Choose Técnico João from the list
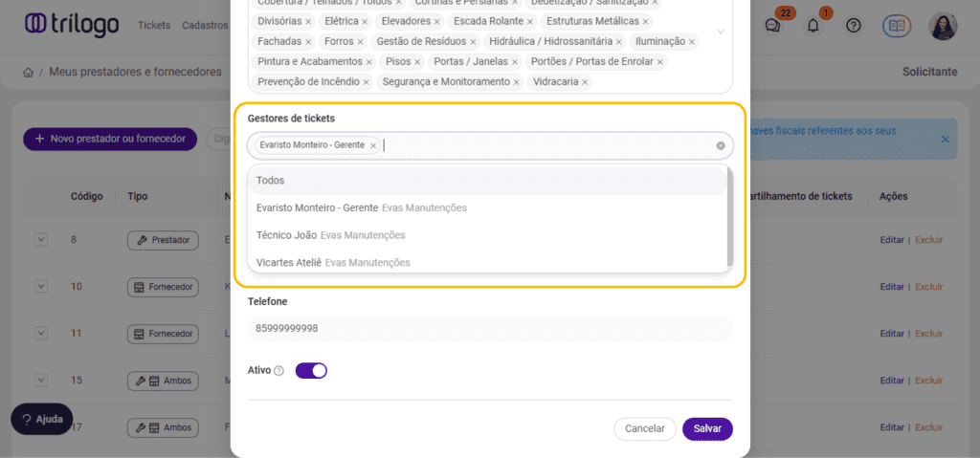980x458 pixels. click(x=286, y=235)
